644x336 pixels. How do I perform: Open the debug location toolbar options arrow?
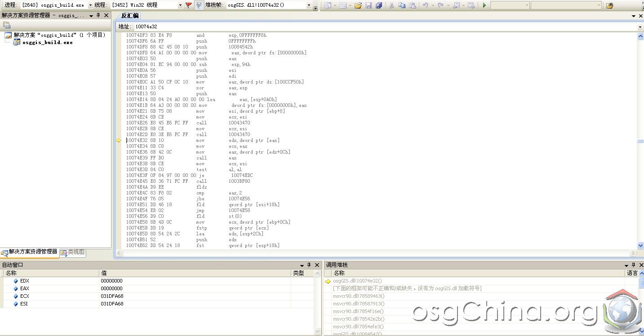tap(315, 8)
